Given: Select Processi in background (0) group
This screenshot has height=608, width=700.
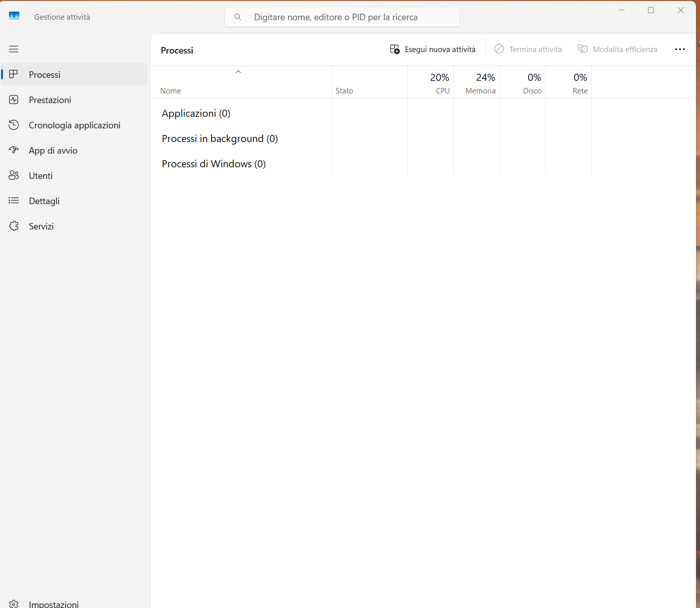Looking at the screenshot, I should [220, 138].
